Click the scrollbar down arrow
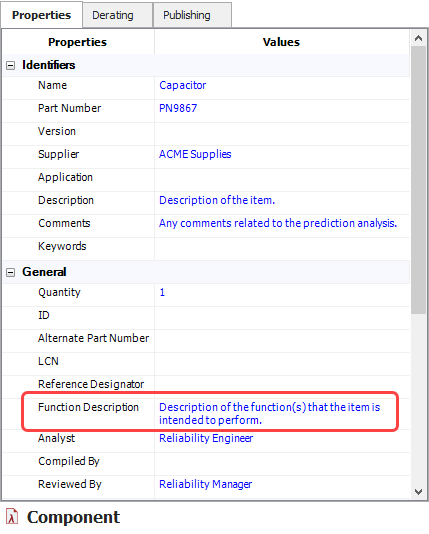The image size is (429, 534). (418, 491)
